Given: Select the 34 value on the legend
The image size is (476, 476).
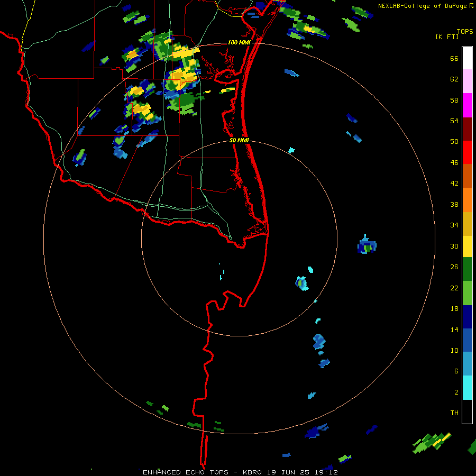Looking at the screenshot, I should coord(454,225).
